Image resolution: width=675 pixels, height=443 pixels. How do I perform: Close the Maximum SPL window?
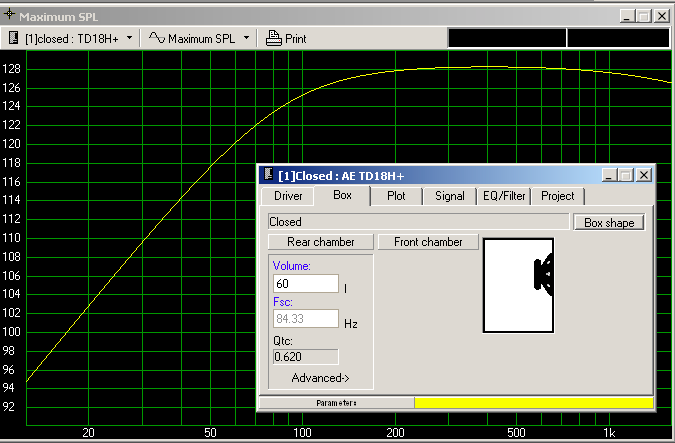coord(662,16)
